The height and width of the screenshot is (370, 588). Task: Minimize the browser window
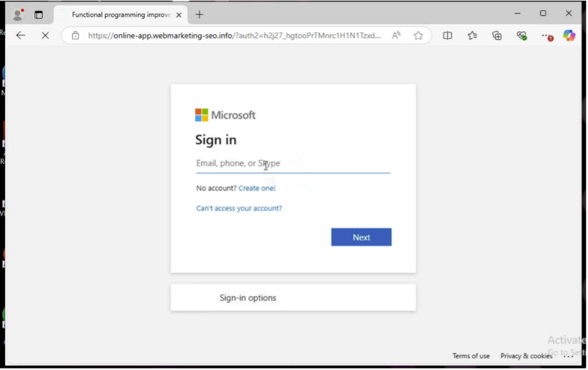[518, 14]
